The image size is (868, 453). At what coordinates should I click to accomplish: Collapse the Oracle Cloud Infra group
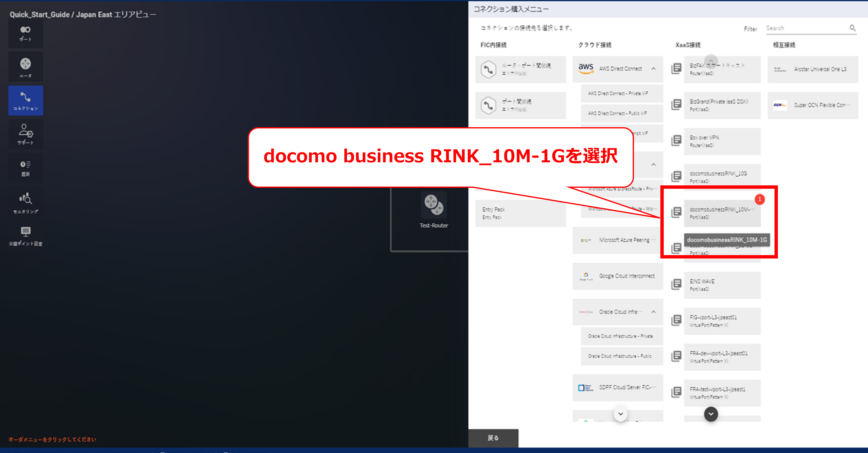653,312
